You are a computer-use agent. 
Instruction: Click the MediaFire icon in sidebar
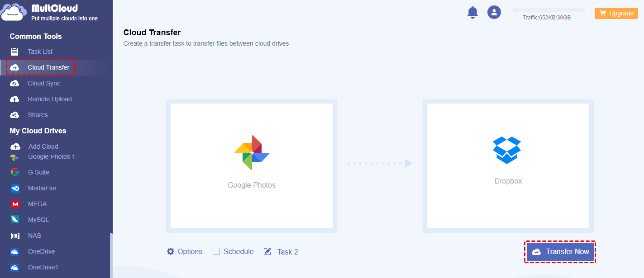tap(15, 188)
